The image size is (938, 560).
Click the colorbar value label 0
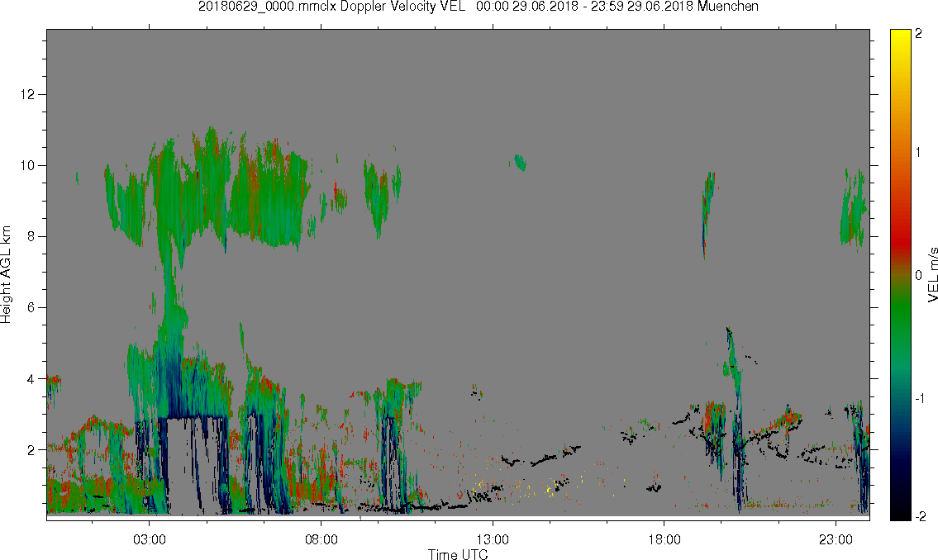919,276
